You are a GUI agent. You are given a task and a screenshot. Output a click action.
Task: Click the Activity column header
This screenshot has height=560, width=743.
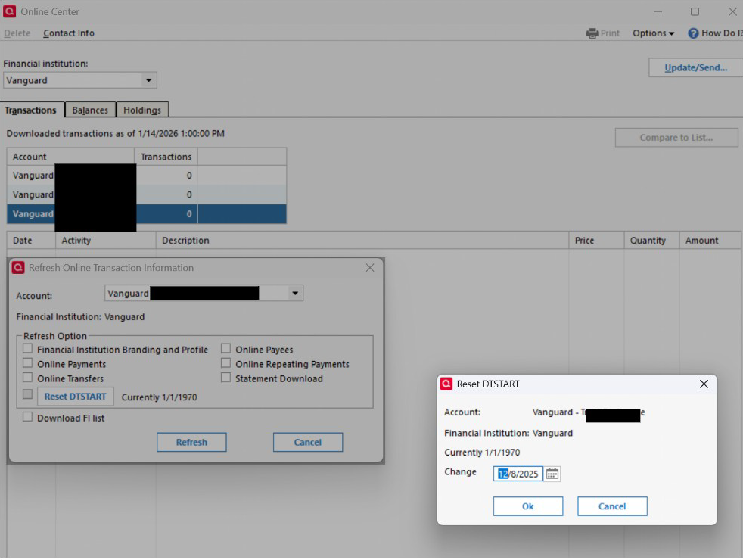click(x=106, y=240)
